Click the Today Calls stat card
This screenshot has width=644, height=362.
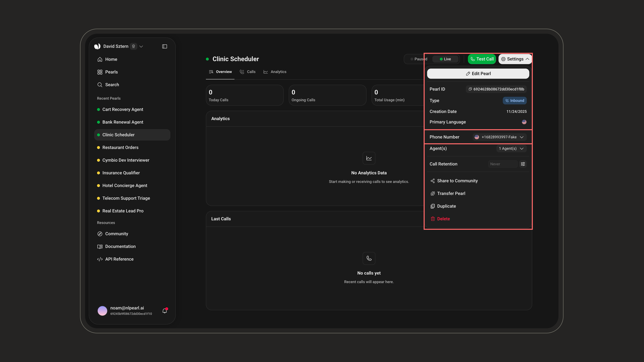tap(245, 95)
